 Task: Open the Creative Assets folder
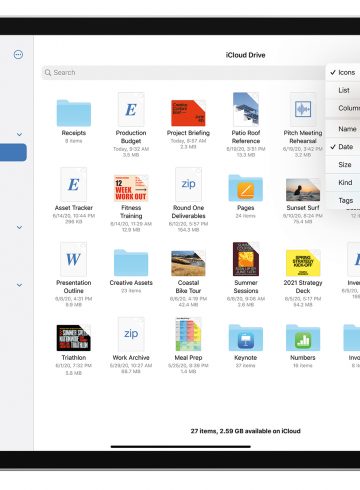tap(131, 263)
